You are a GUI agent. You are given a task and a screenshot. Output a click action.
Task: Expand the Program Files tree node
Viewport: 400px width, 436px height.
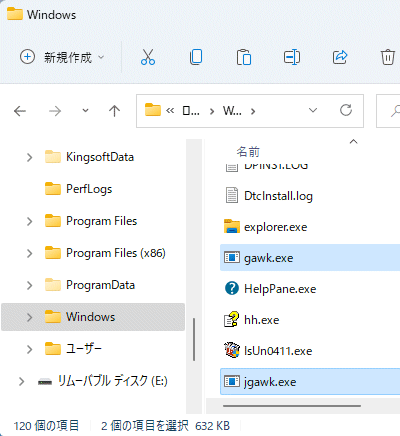coord(30,221)
